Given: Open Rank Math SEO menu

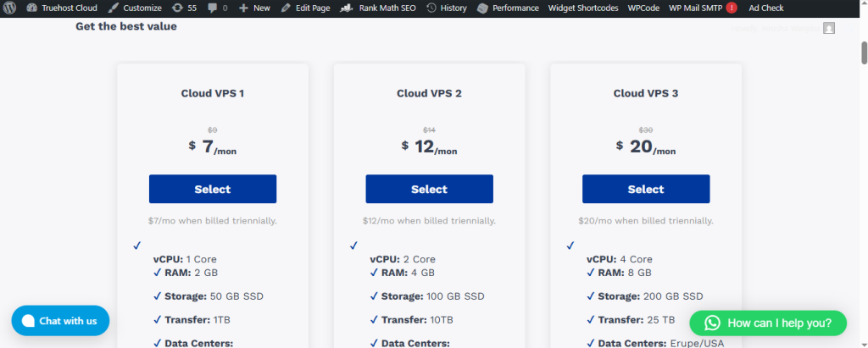Looking at the screenshot, I should point(377,8).
